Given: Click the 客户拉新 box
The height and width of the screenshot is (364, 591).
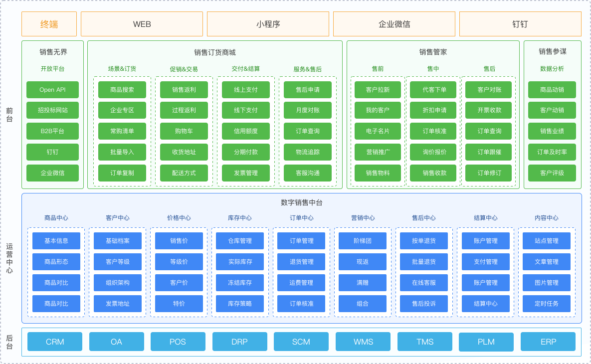Looking at the screenshot, I should tap(378, 90).
